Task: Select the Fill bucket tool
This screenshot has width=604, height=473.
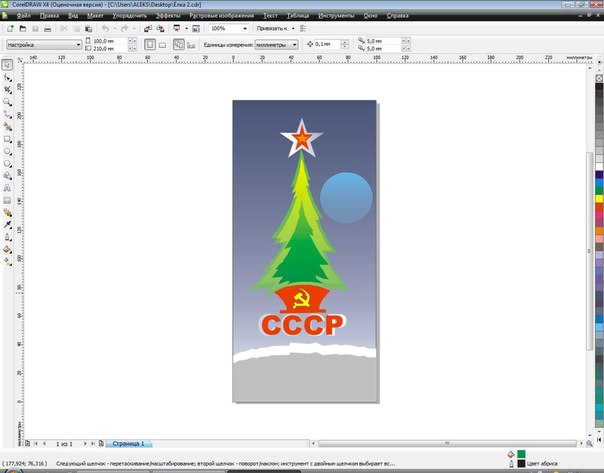Action: click(7, 250)
